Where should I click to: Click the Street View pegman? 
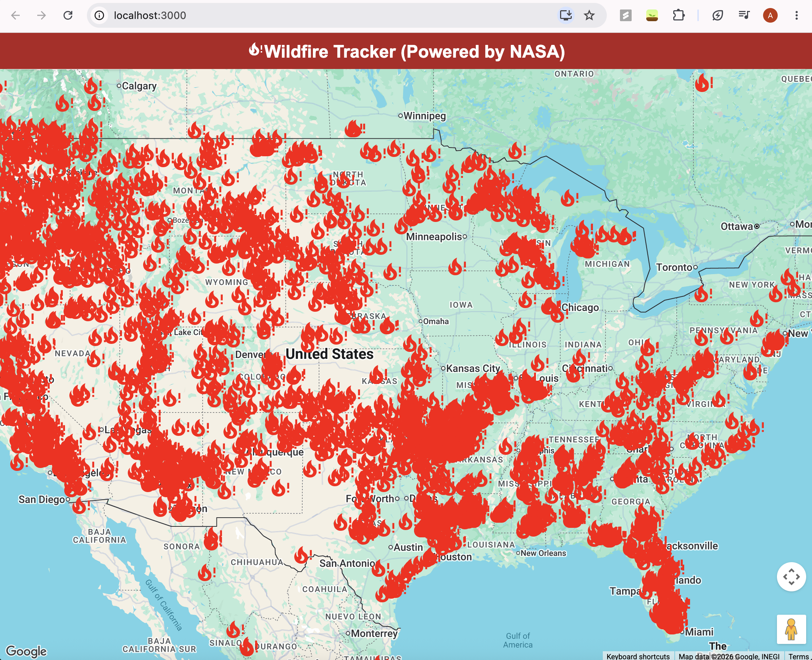(x=791, y=629)
